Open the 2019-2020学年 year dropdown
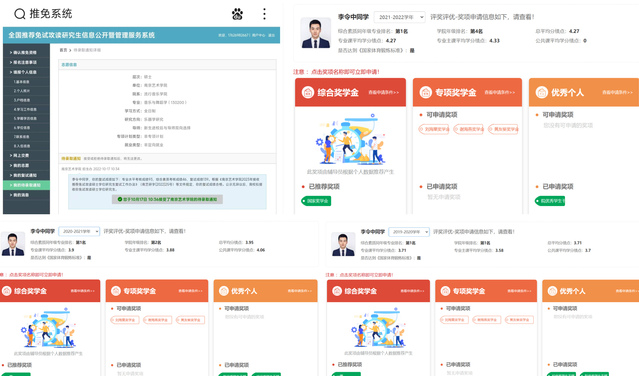The image size is (639, 376). pyautogui.click(x=409, y=232)
